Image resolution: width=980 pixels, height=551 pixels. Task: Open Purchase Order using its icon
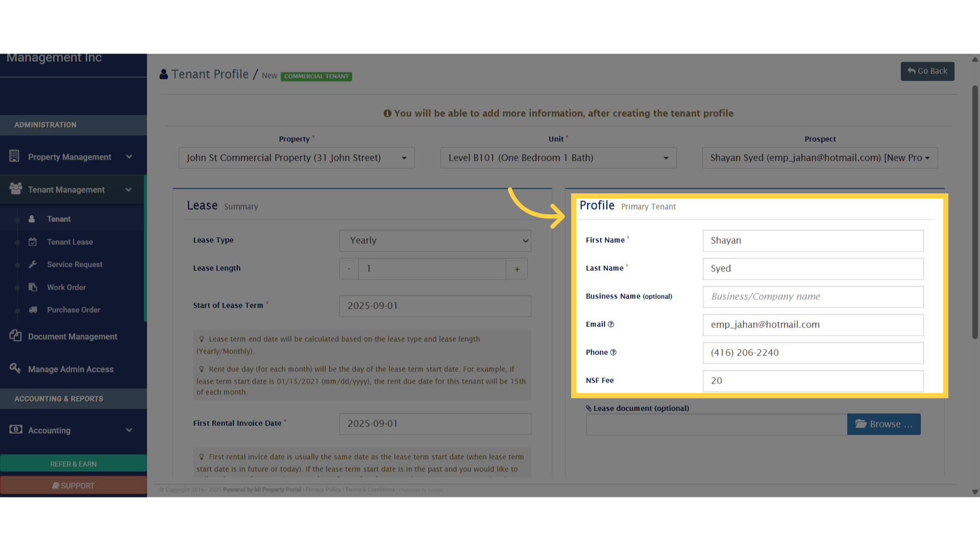click(x=32, y=310)
